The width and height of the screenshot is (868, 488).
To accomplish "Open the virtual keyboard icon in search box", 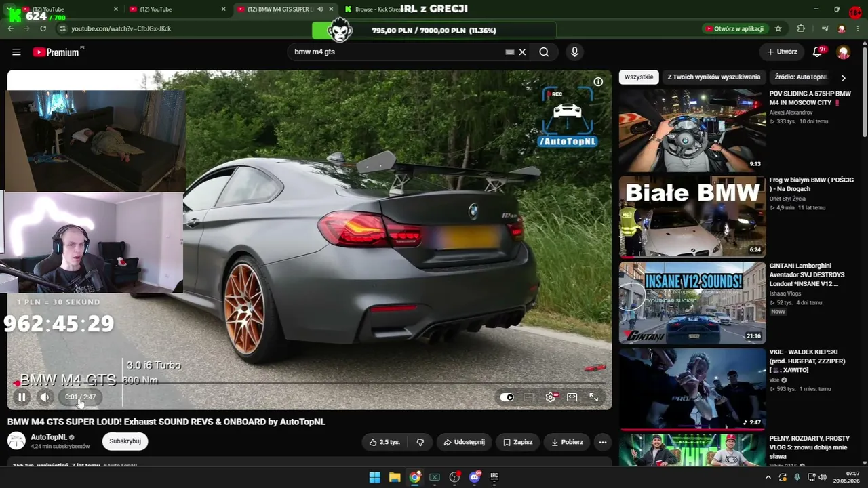I will coord(510,52).
